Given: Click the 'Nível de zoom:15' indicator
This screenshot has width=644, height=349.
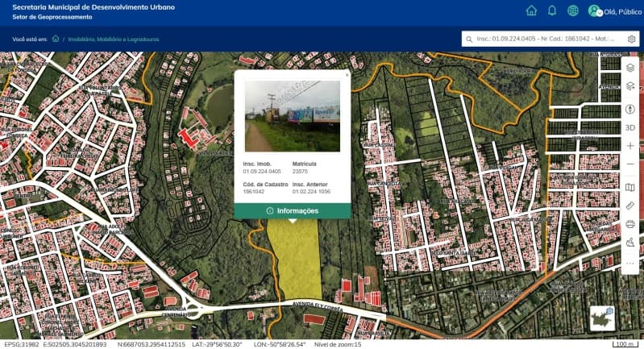Looking at the screenshot, I should (x=338, y=344).
